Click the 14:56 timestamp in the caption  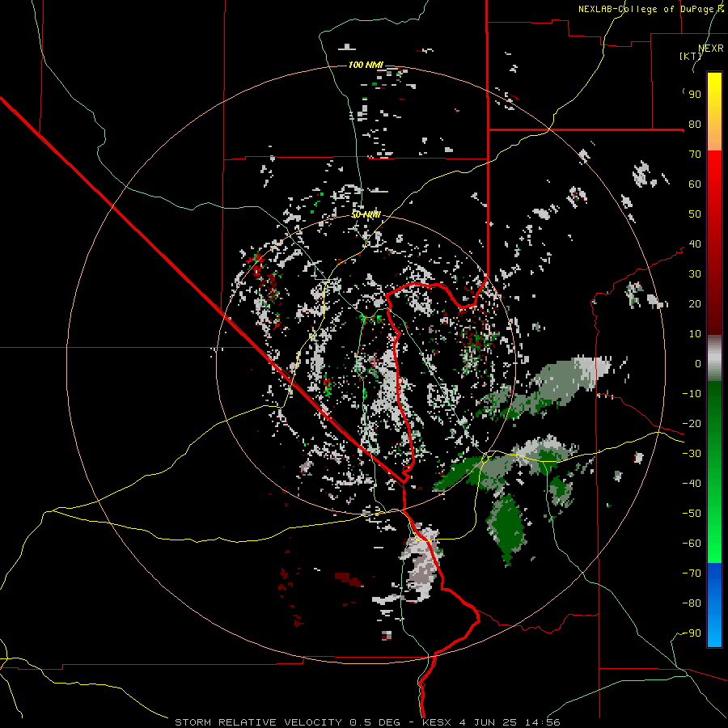(x=542, y=722)
